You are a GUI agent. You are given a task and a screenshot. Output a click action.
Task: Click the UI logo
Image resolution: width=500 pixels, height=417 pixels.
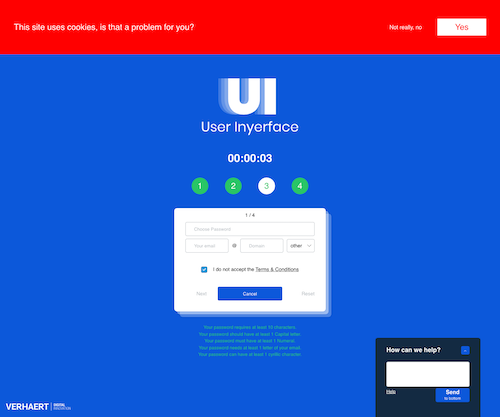(x=247, y=96)
